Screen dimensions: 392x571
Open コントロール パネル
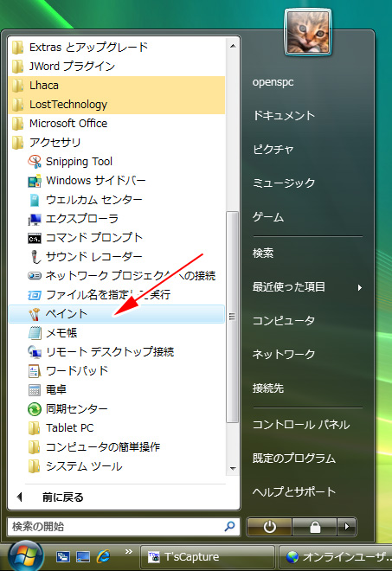coord(301,425)
